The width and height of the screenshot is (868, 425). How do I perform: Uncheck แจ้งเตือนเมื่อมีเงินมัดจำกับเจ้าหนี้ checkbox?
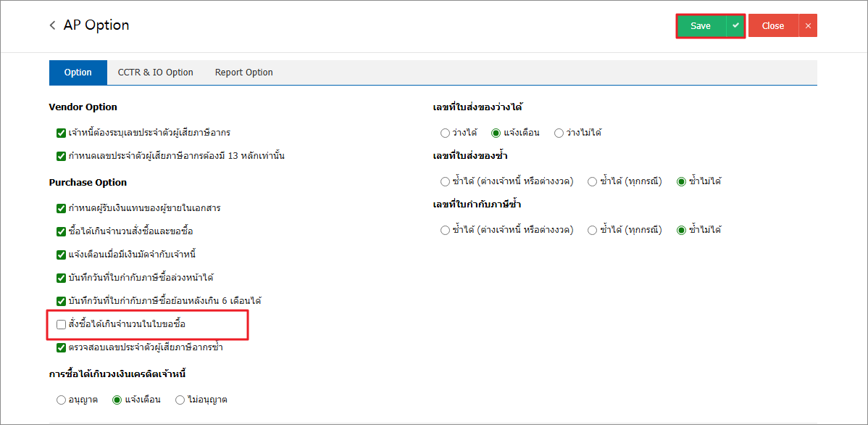(x=62, y=255)
